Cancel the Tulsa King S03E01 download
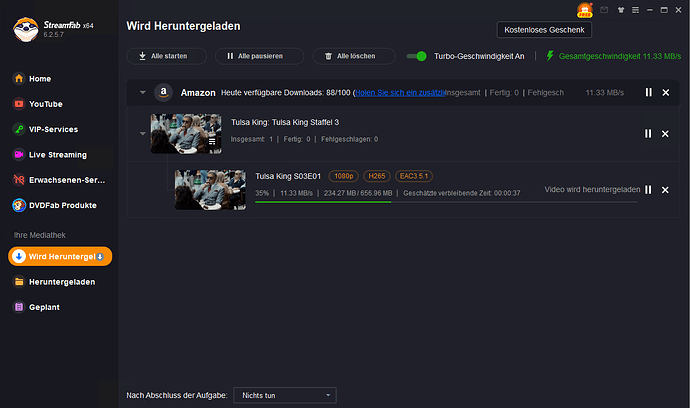Screen dimensions: 690x408 click(x=666, y=190)
